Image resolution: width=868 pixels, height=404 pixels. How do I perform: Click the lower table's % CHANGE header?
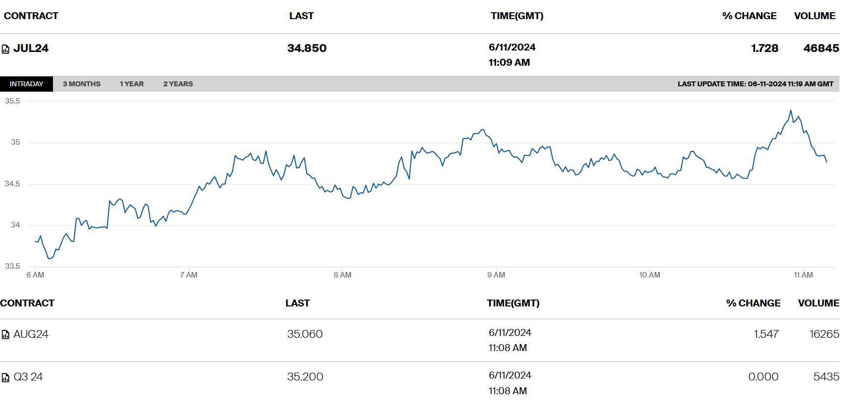[x=753, y=303]
